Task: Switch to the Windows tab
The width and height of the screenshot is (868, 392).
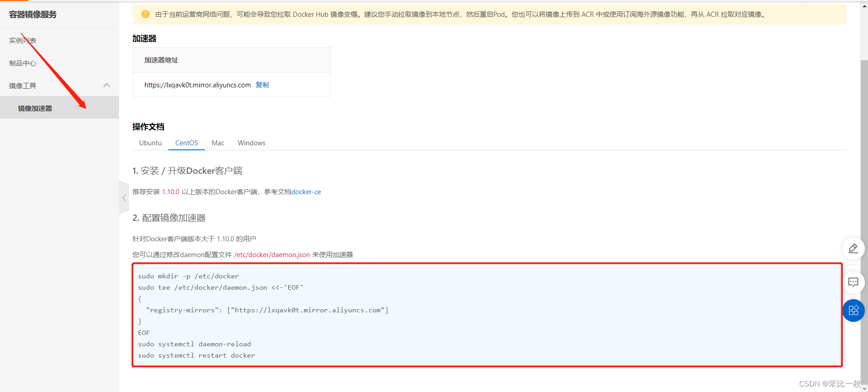Action: [252, 143]
